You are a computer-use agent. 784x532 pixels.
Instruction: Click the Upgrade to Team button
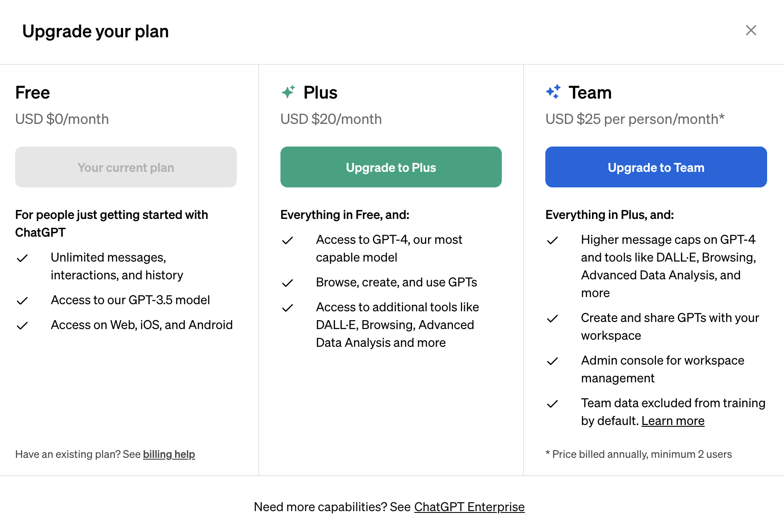pyautogui.click(x=656, y=167)
